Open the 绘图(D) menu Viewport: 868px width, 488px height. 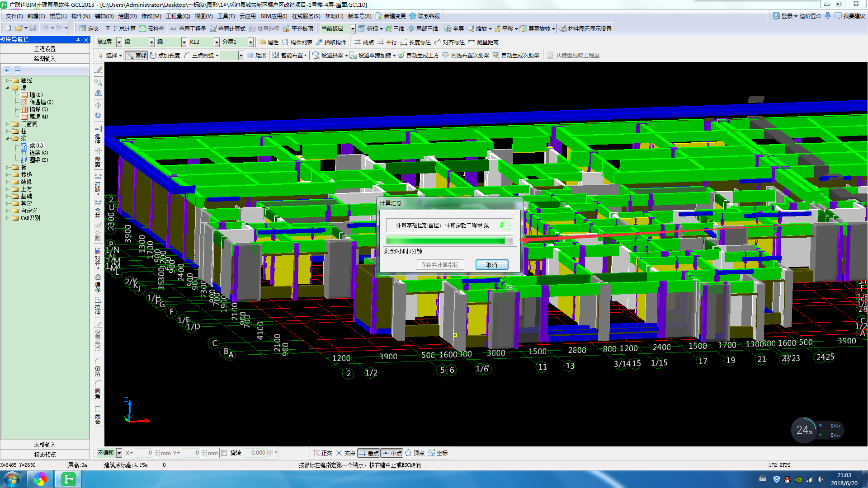(x=127, y=16)
